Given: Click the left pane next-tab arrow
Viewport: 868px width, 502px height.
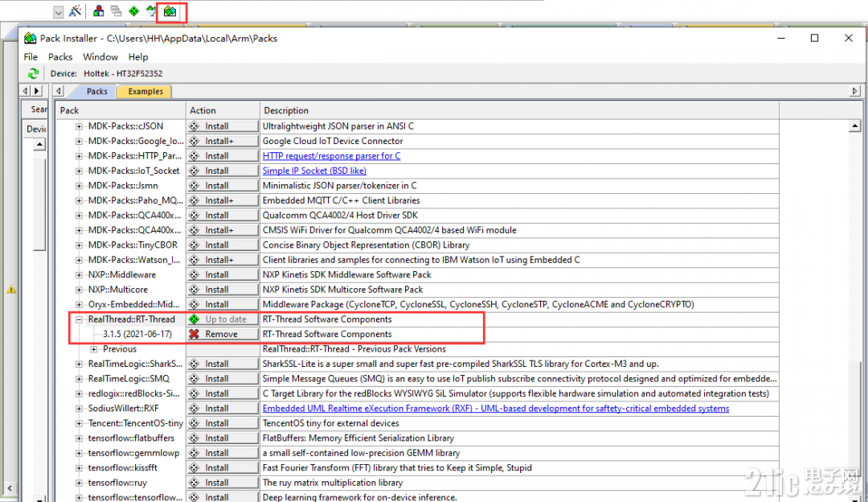Looking at the screenshot, I should [x=37, y=90].
